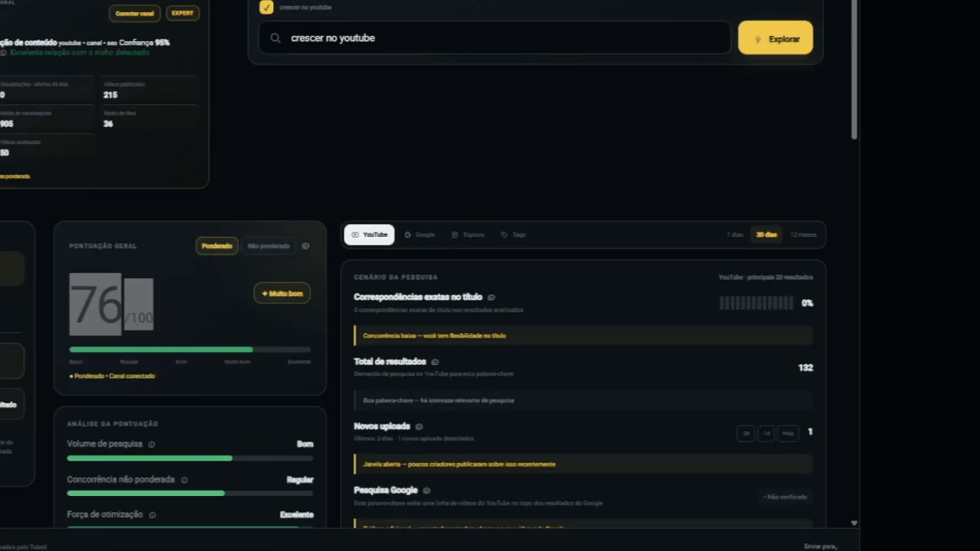Switch to the Google tab

[419, 235]
